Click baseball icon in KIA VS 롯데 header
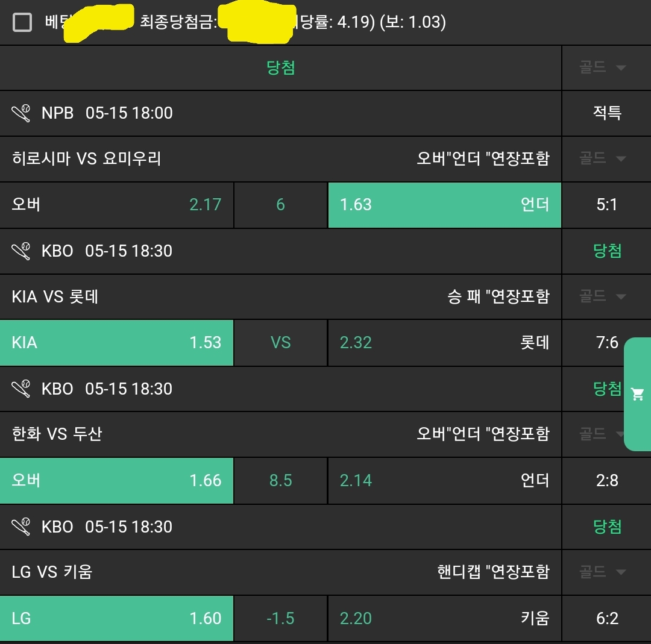Screen dimensions: 651x644 tap(21, 251)
